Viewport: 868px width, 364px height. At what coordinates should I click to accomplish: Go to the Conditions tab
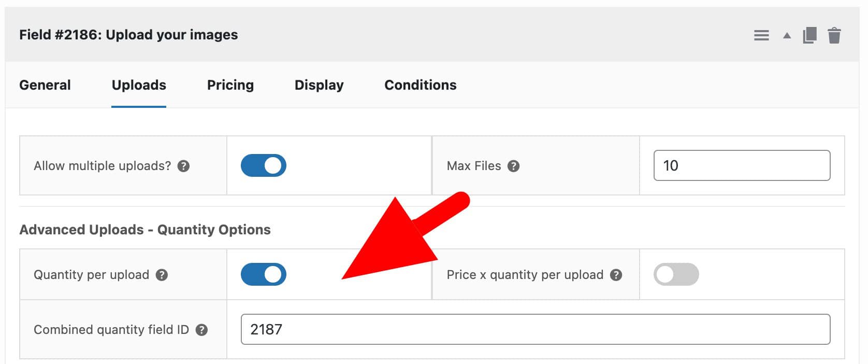[419, 85]
